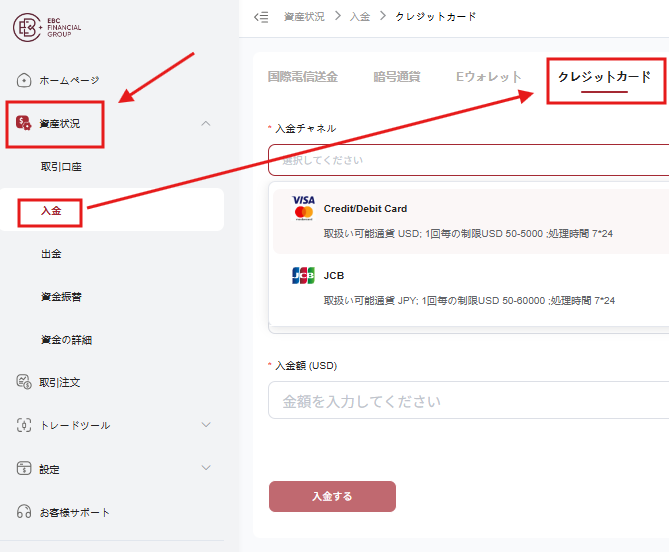
Task: Select 出金 in the sidebar
Action: (x=51, y=254)
